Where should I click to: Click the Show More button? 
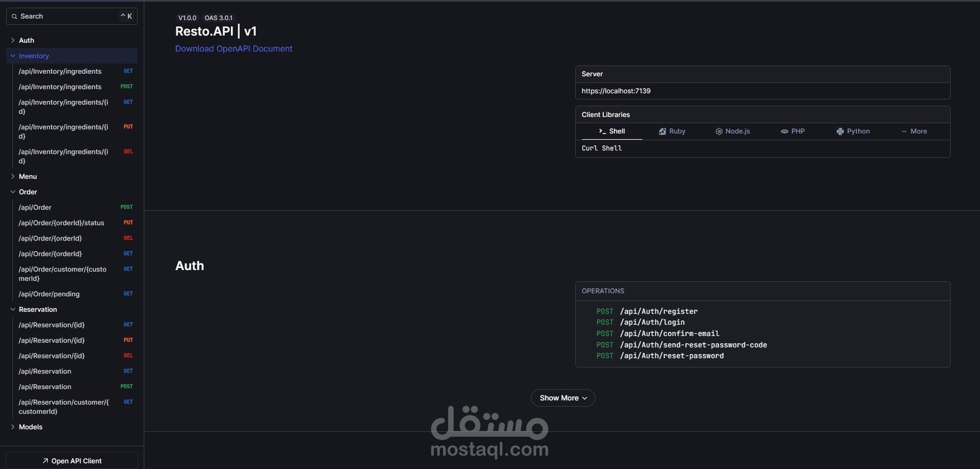[563, 398]
